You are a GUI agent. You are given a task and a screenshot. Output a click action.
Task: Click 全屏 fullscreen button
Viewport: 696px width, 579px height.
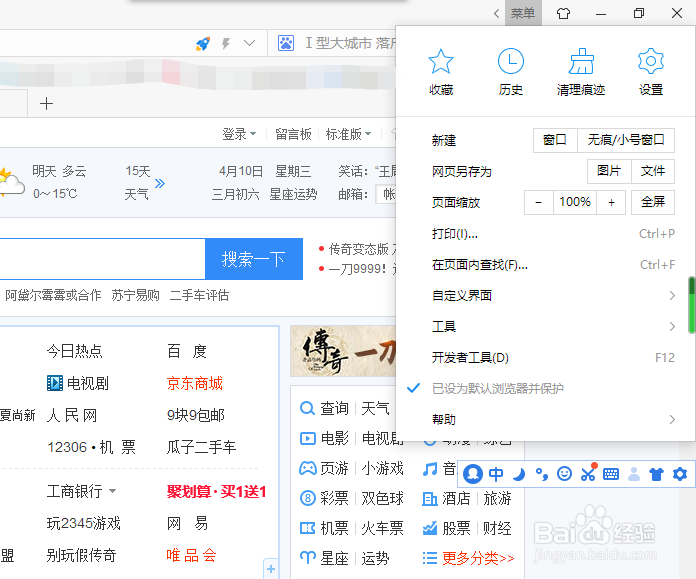tap(652, 202)
